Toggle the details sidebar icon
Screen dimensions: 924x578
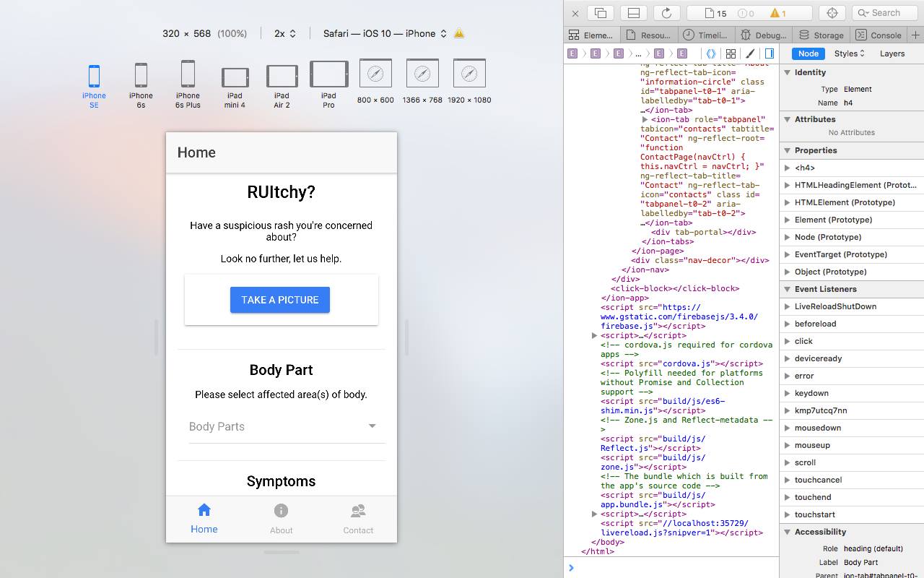tap(770, 53)
